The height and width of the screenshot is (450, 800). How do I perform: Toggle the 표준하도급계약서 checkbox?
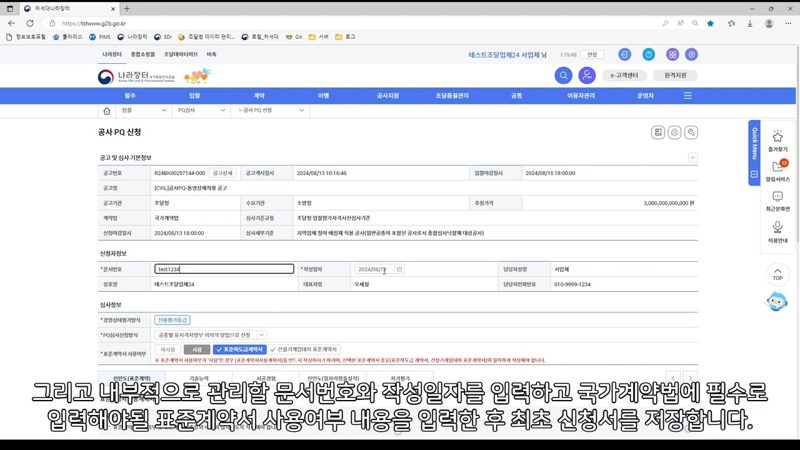240,349
